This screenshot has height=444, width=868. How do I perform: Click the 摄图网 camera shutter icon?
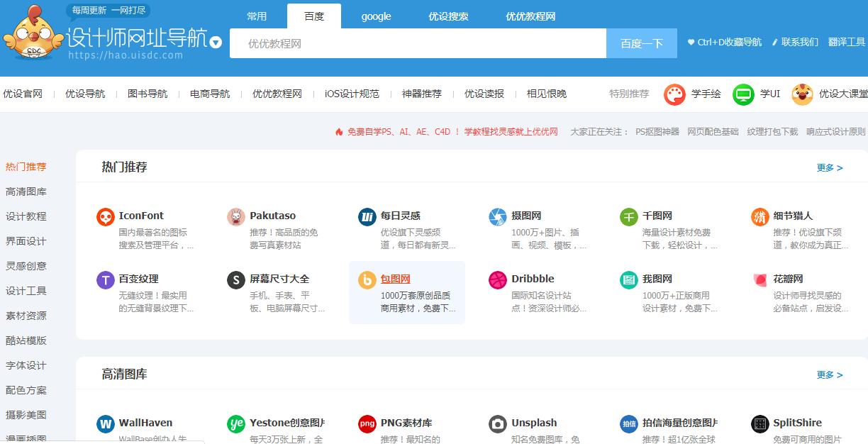(x=497, y=215)
